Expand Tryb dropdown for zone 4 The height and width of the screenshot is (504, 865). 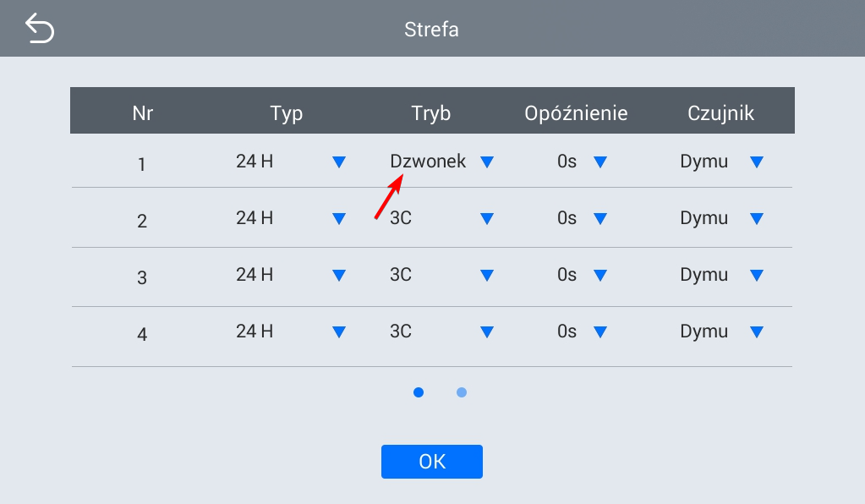486,331
